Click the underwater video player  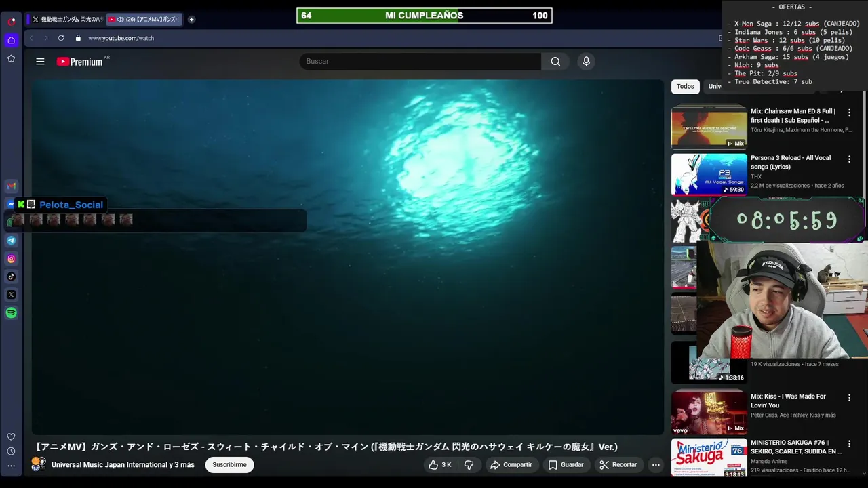point(348,257)
